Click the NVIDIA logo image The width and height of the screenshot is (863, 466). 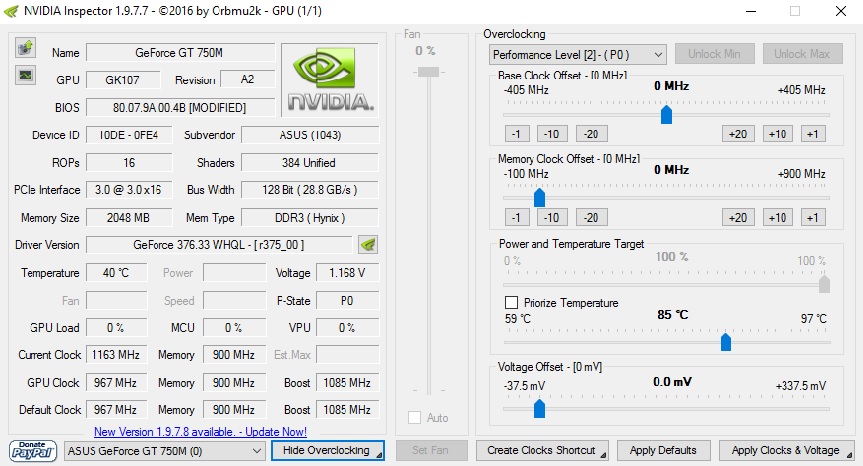point(330,80)
